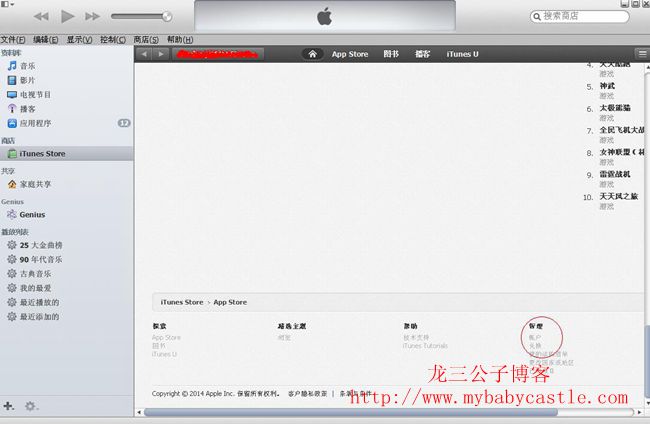Open the 帮助(H) menu
650x424 pixels.
pos(180,40)
